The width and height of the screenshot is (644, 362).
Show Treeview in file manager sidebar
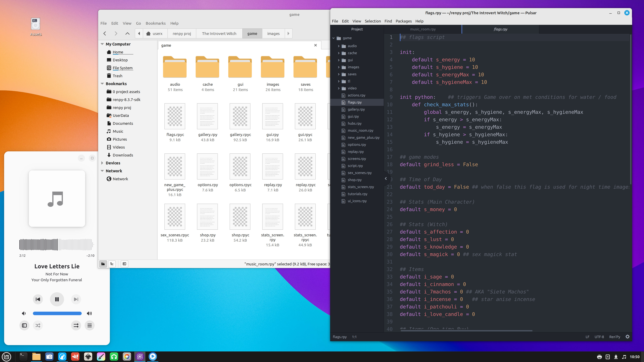pyautogui.click(x=112, y=264)
